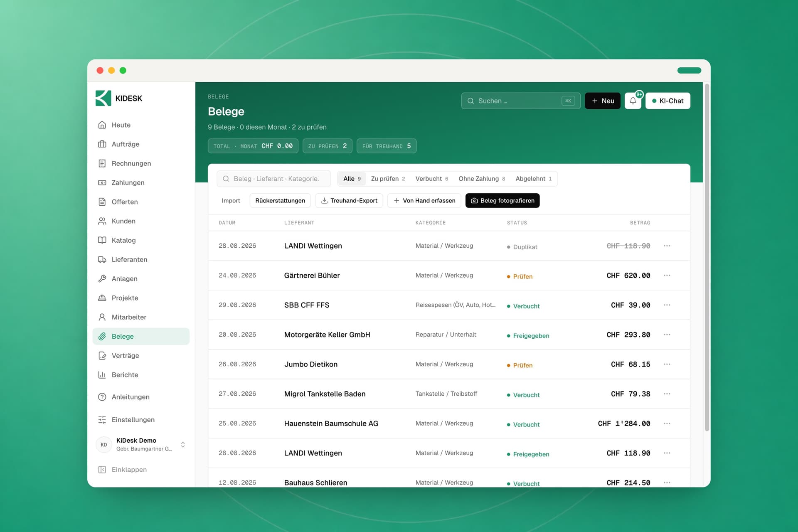
Task: Click the Heute home icon in sidebar
Action: point(102,125)
